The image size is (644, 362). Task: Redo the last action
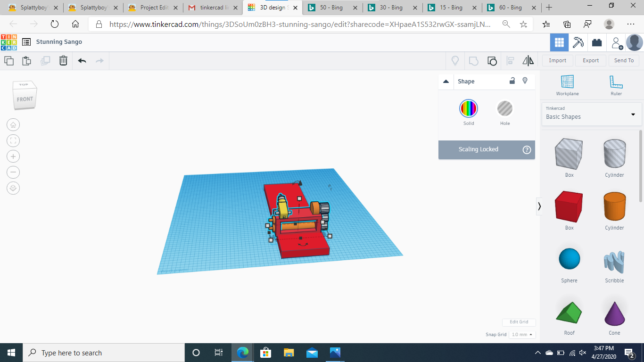[x=99, y=60]
